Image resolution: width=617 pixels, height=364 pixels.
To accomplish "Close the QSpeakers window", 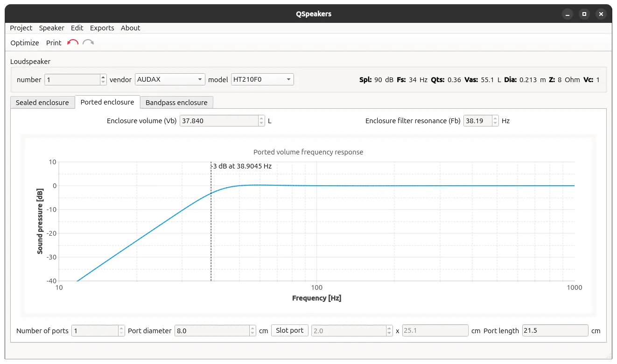I will point(602,14).
